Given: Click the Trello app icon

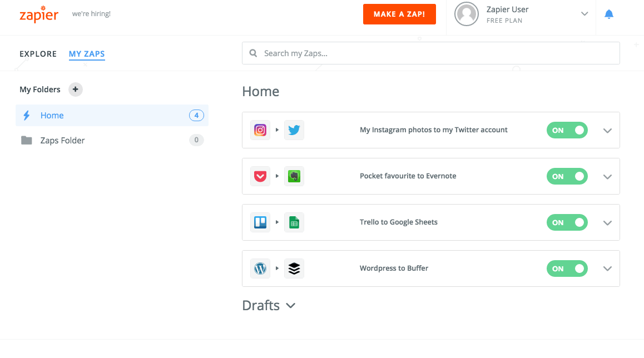Looking at the screenshot, I should (260, 222).
